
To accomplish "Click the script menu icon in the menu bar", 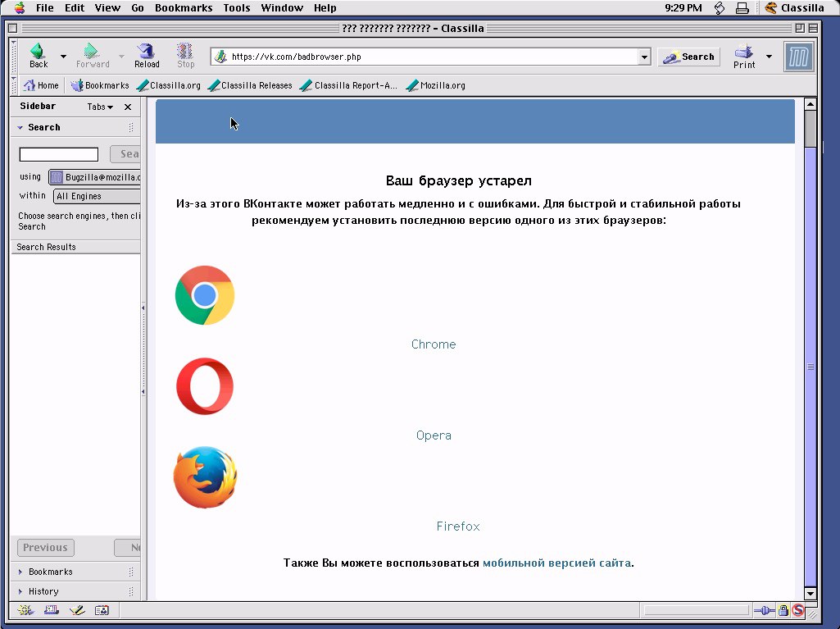I will 720,7.
